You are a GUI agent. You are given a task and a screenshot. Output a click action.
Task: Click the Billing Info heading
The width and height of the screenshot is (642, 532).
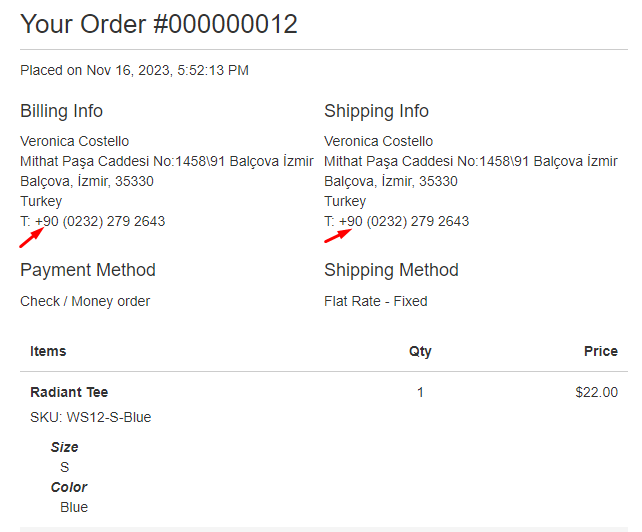click(x=61, y=111)
